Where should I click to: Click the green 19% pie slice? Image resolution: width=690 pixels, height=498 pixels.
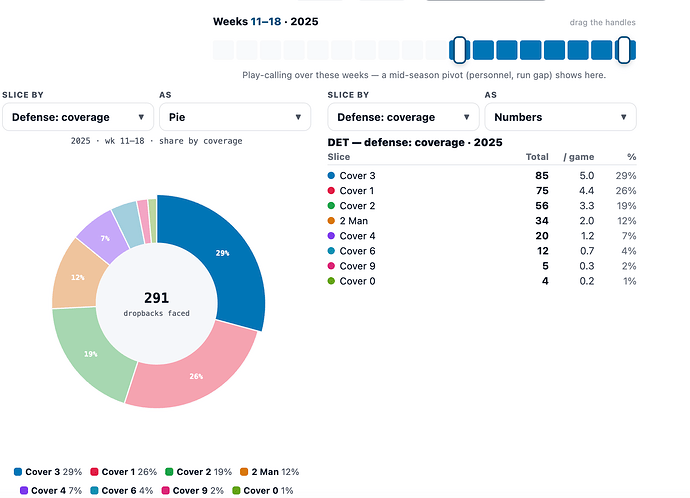coord(90,354)
